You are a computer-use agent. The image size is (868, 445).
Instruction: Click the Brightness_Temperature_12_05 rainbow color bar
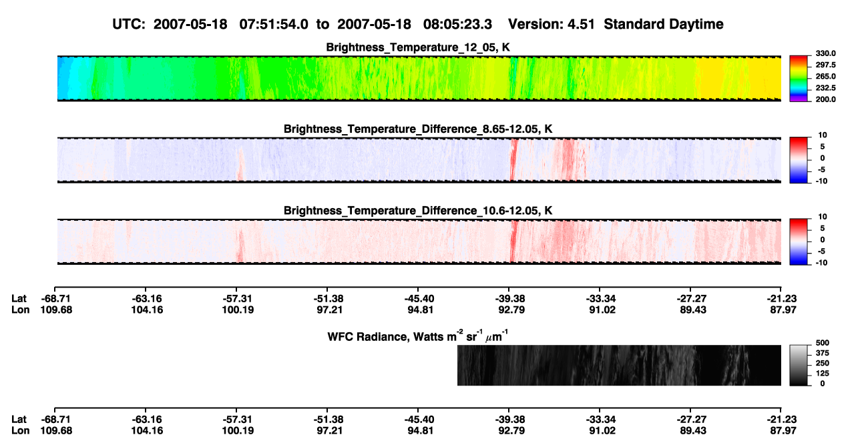pos(799,78)
